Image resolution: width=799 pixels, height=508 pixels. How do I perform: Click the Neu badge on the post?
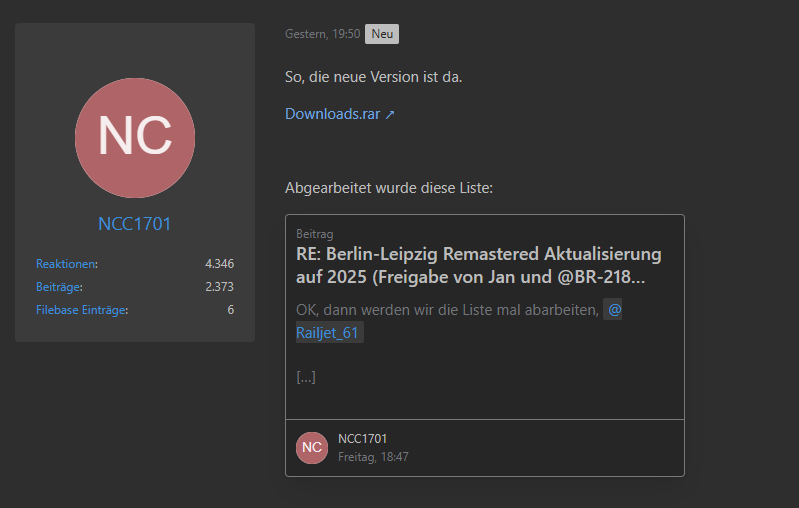[382, 34]
